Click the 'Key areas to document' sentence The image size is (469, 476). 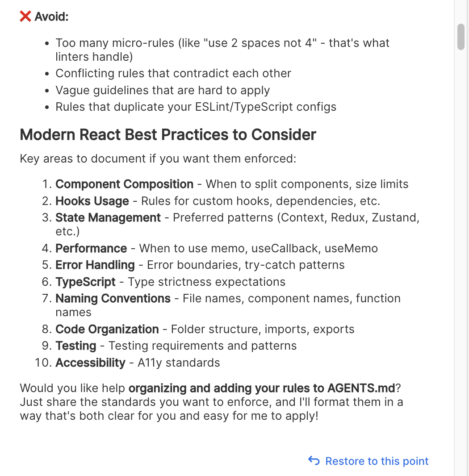click(x=158, y=159)
